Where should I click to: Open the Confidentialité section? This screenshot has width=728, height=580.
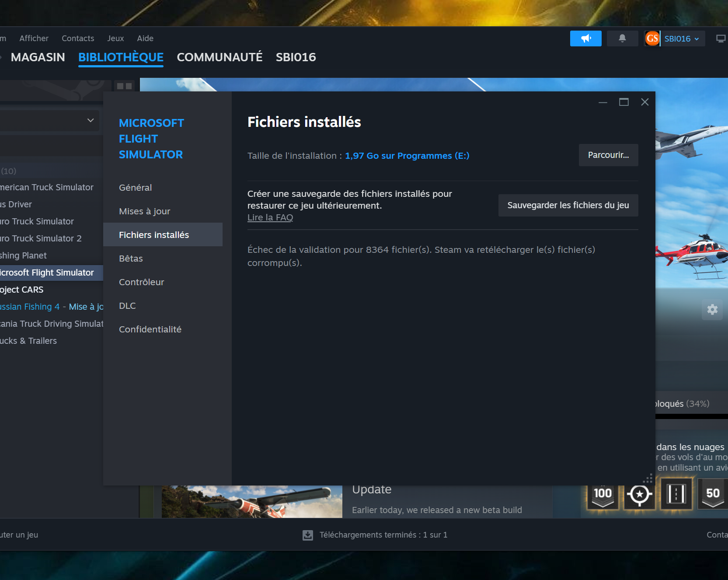click(163, 329)
